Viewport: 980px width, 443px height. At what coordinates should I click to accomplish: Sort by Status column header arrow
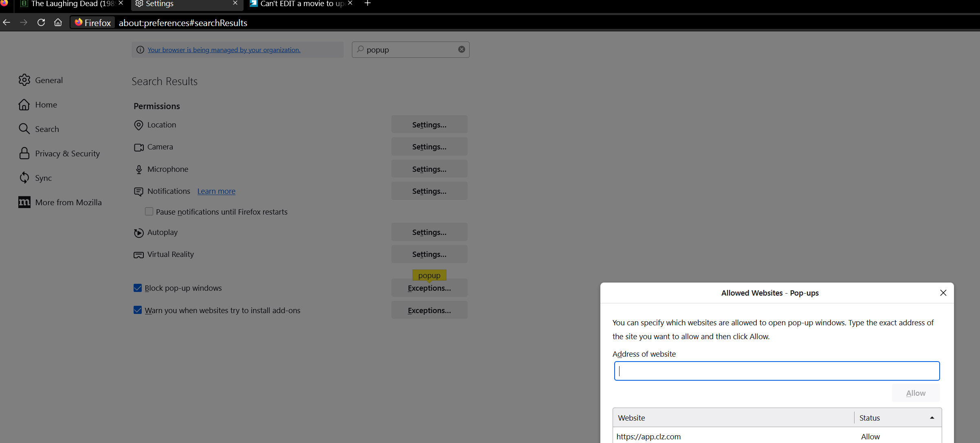pos(932,418)
